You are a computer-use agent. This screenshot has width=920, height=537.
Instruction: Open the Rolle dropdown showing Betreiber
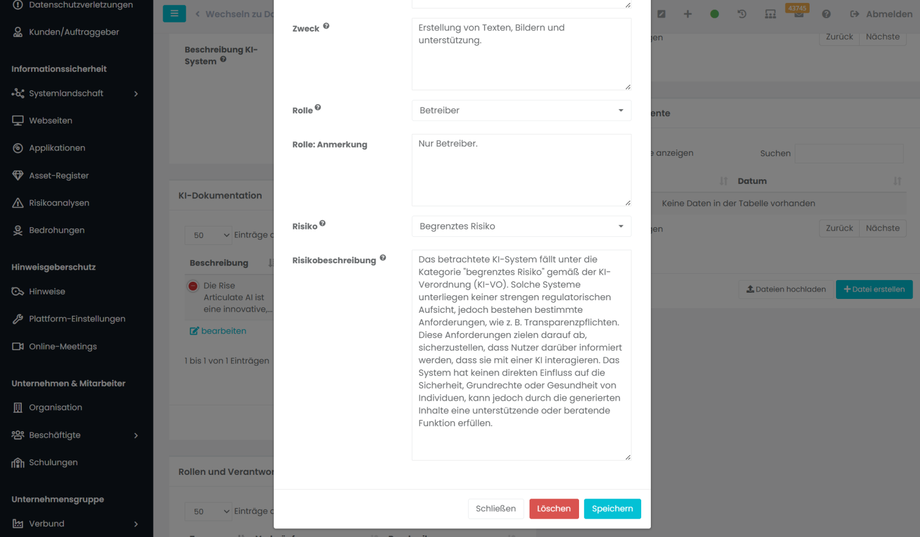point(521,111)
